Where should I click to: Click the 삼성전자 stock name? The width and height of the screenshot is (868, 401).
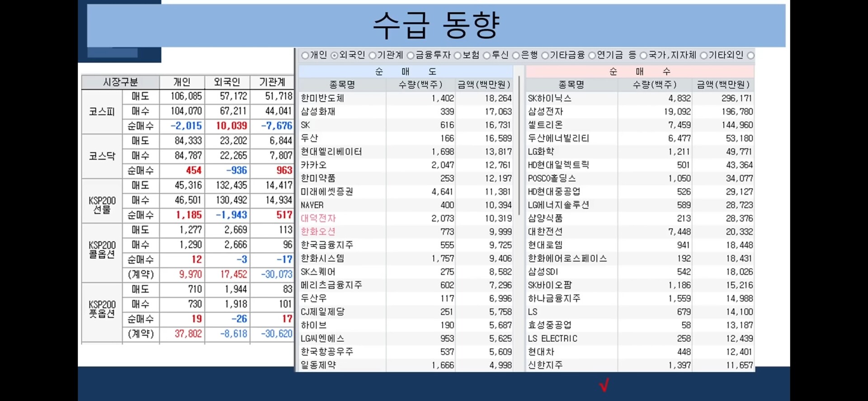(x=546, y=111)
